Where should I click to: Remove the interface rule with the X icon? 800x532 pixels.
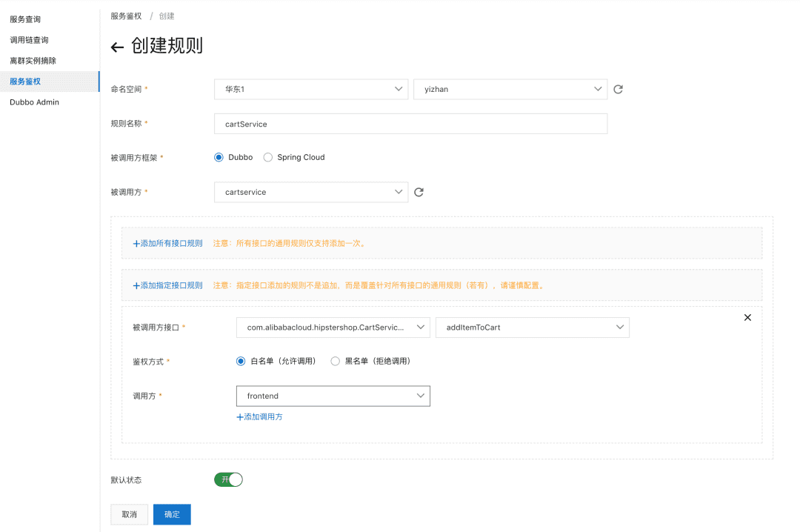[x=747, y=318]
